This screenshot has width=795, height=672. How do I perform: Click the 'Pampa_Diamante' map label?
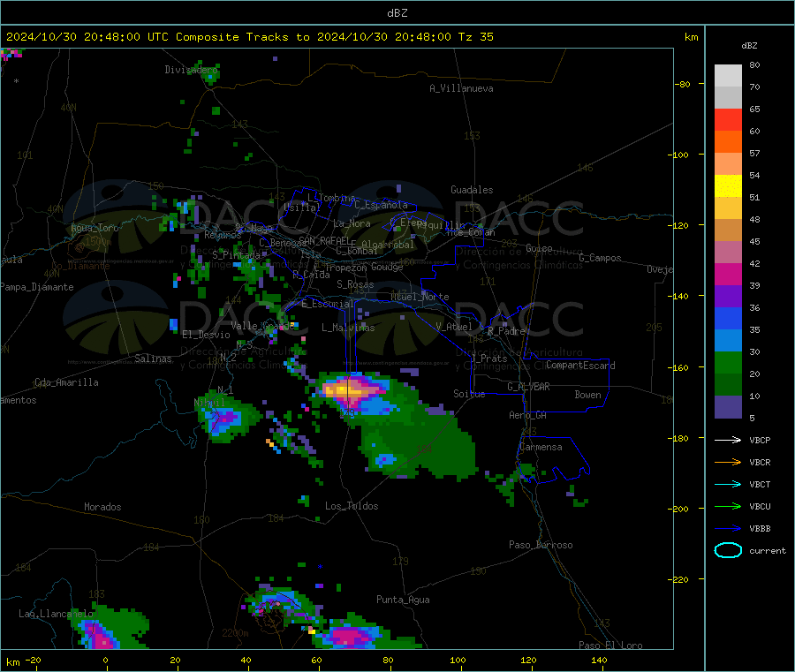(x=37, y=287)
